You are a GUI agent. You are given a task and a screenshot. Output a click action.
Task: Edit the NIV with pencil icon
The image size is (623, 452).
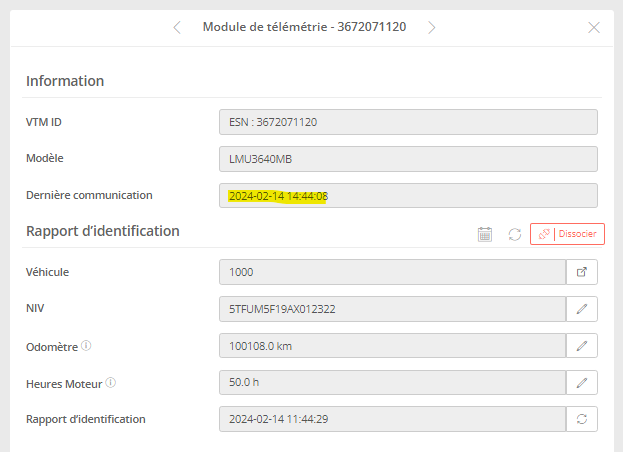[582, 309]
